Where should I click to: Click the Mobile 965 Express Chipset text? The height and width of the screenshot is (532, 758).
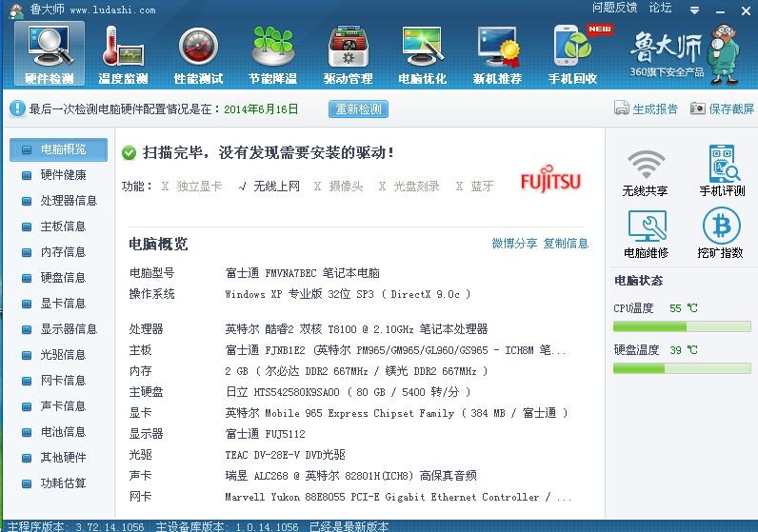[x=396, y=413]
